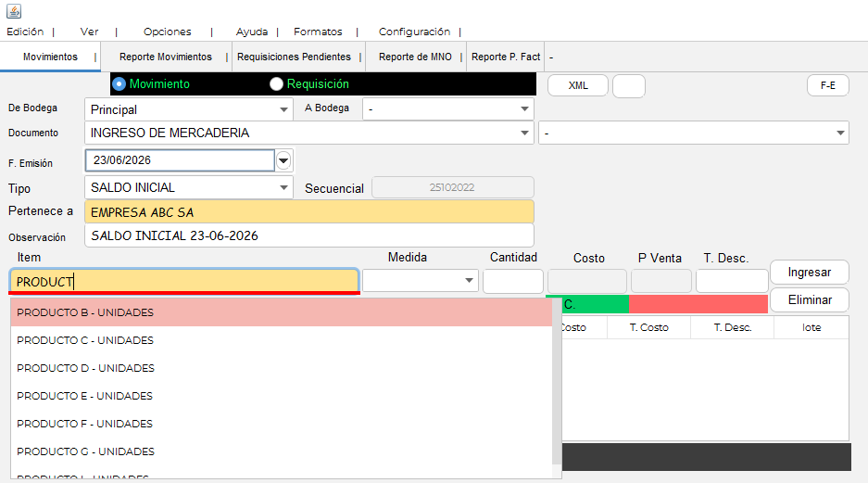Switch to the Reporte Movimientos tab
This screenshot has height=483, width=868.
click(166, 57)
